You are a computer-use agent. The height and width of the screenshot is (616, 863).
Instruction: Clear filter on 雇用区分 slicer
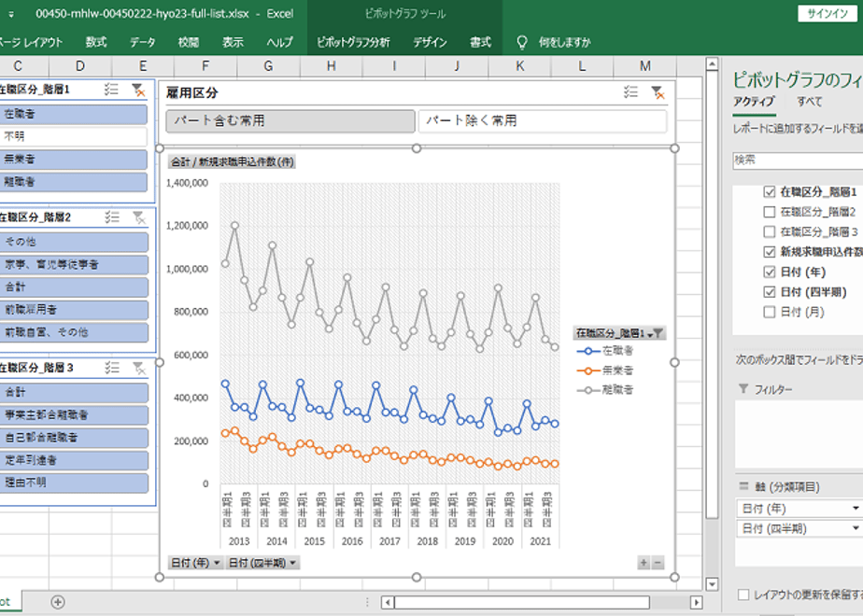click(658, 91)
